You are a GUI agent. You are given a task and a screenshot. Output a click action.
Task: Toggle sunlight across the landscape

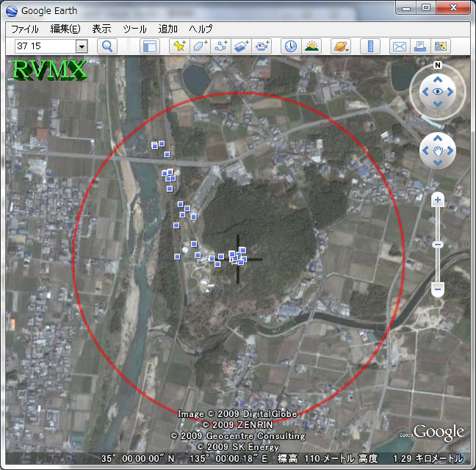click(x=311, y=46)
